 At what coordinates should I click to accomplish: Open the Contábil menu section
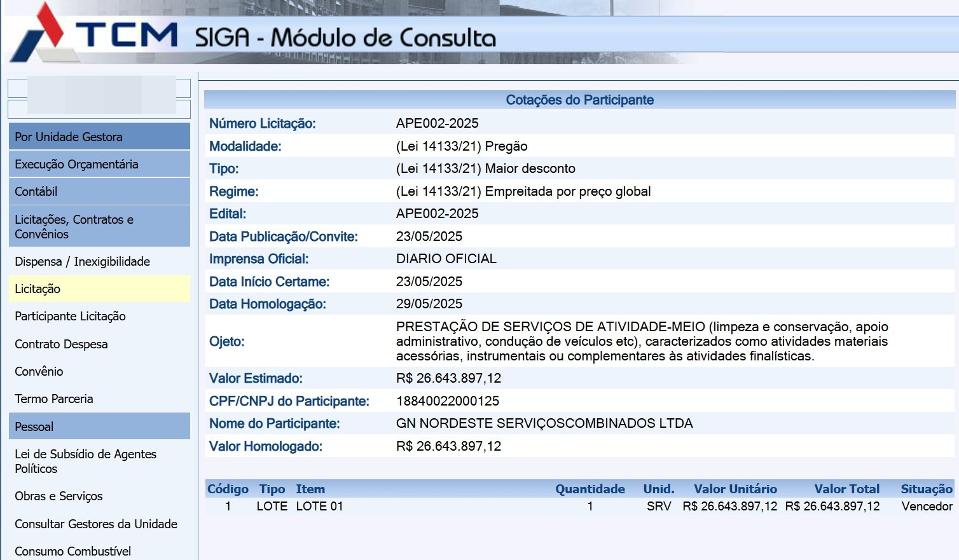[x=99, y=191]
